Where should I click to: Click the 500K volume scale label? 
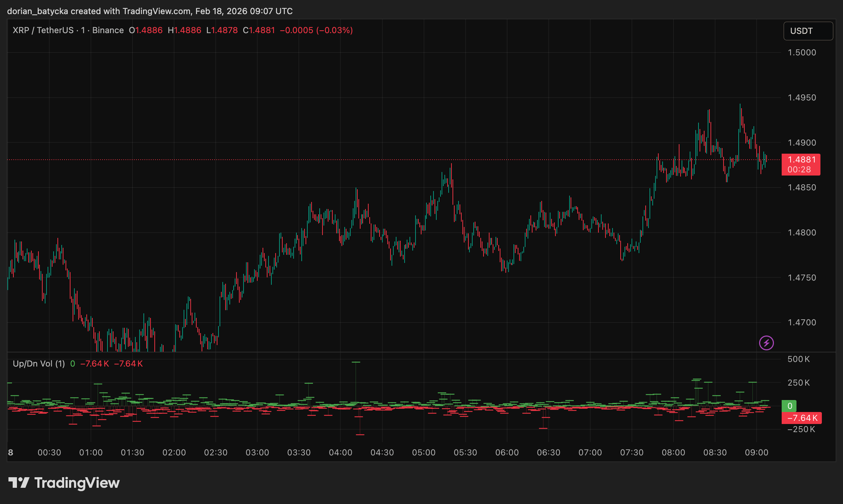799,359
